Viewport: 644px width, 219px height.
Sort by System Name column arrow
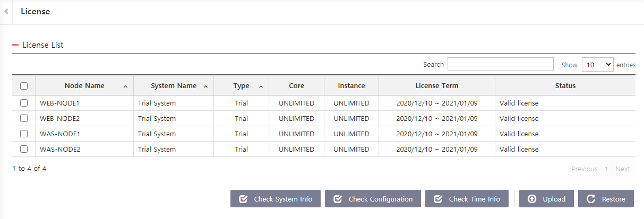click(x=205, y=86)
